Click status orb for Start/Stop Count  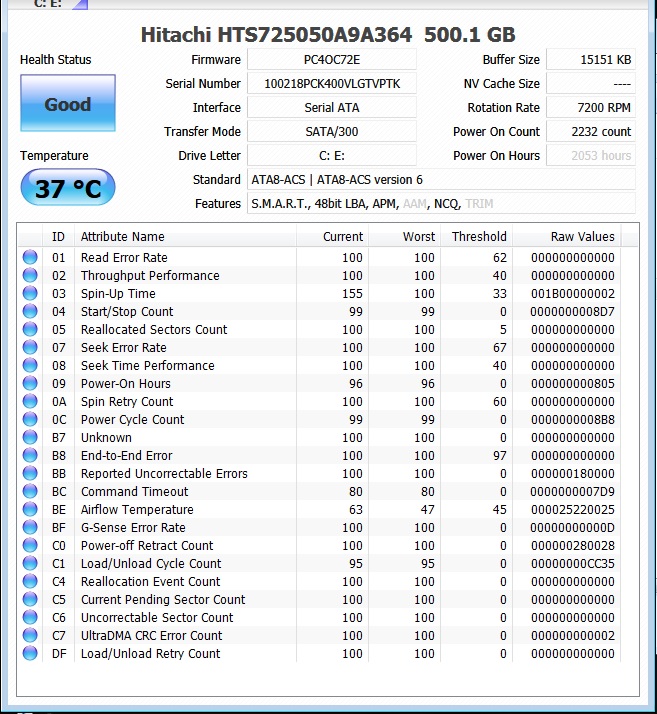coord(30,311)
